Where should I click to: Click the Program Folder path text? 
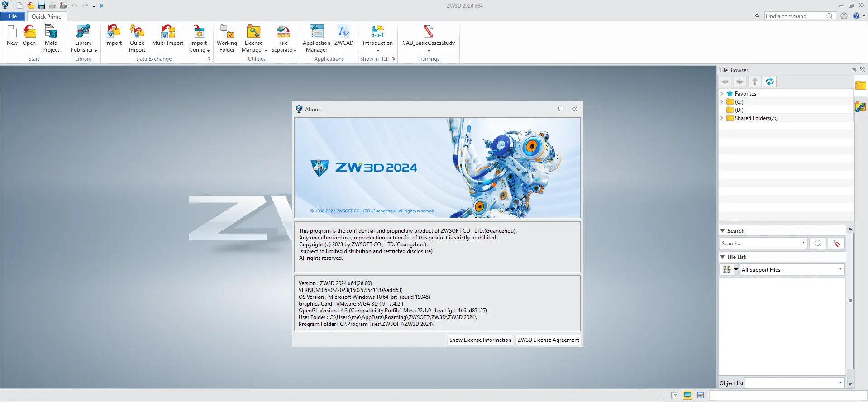(366, 324)
